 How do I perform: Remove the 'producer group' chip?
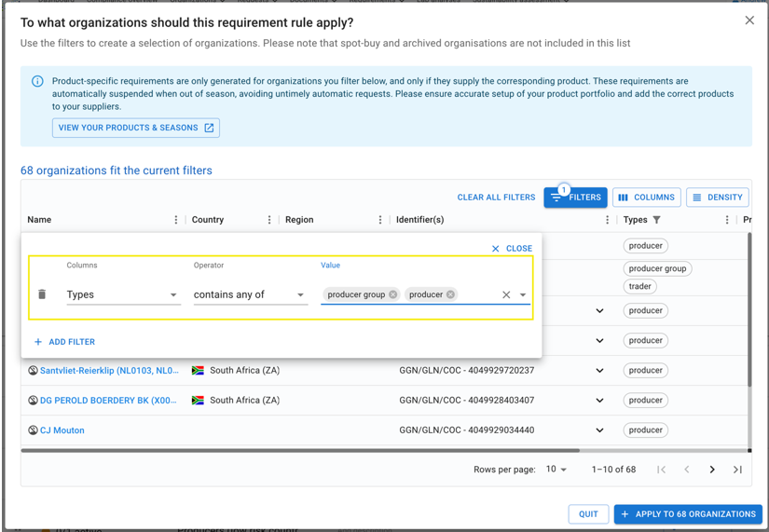coord(392,294)
